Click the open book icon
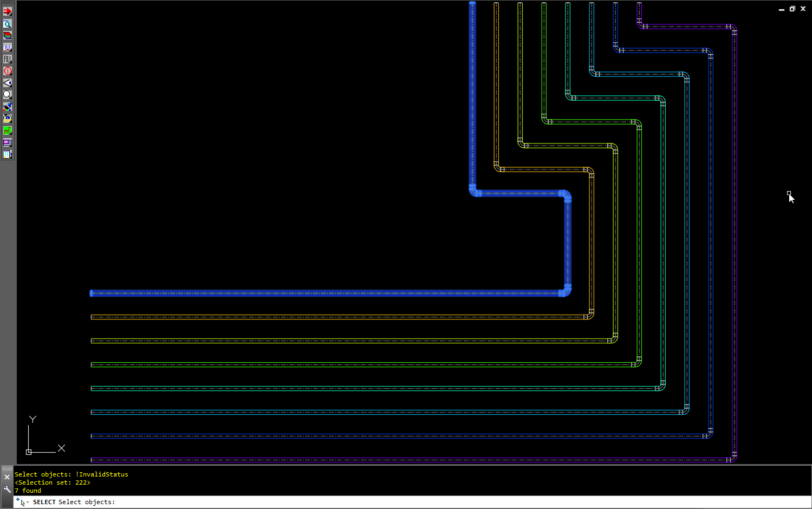The image size is (812, 509). [x=8, y=47]
